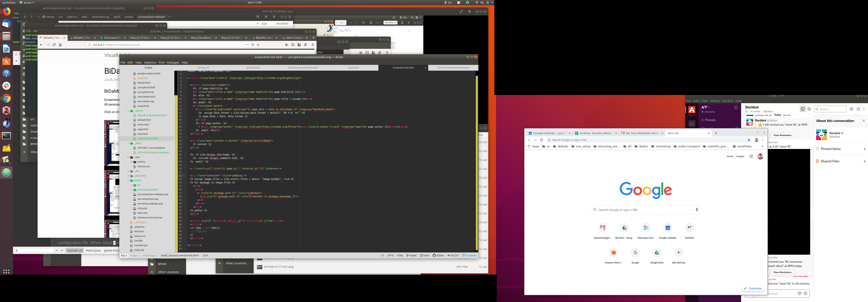Toggle Highlight All in find bar
Screen dimensions: 868x302
coord(74,251)
